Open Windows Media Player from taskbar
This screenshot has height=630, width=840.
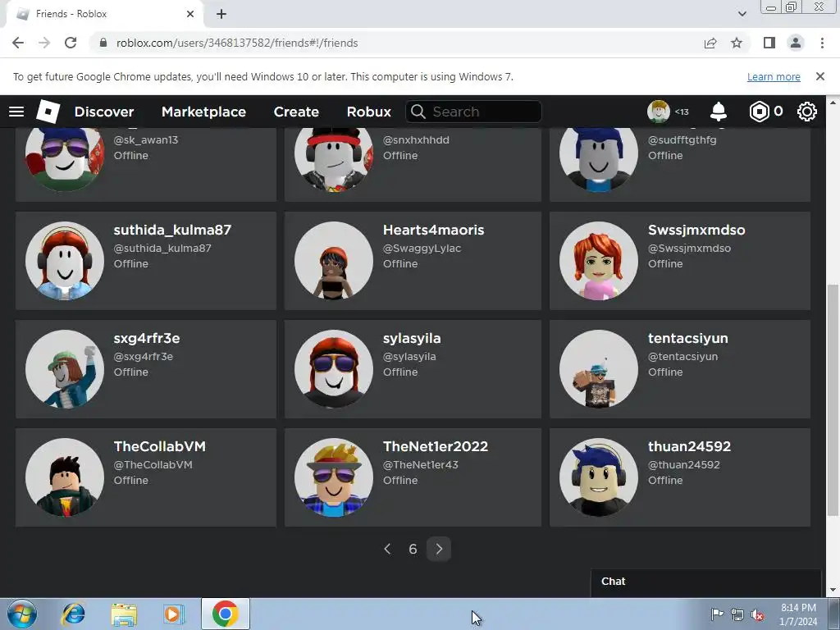click(173, 614)
